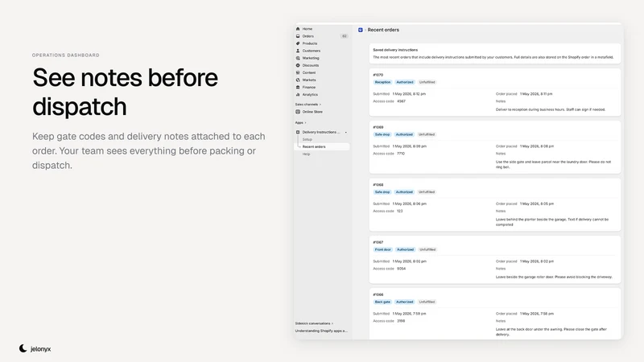Open order #1069
Viewport: 644px width, 362px height.
378,127
